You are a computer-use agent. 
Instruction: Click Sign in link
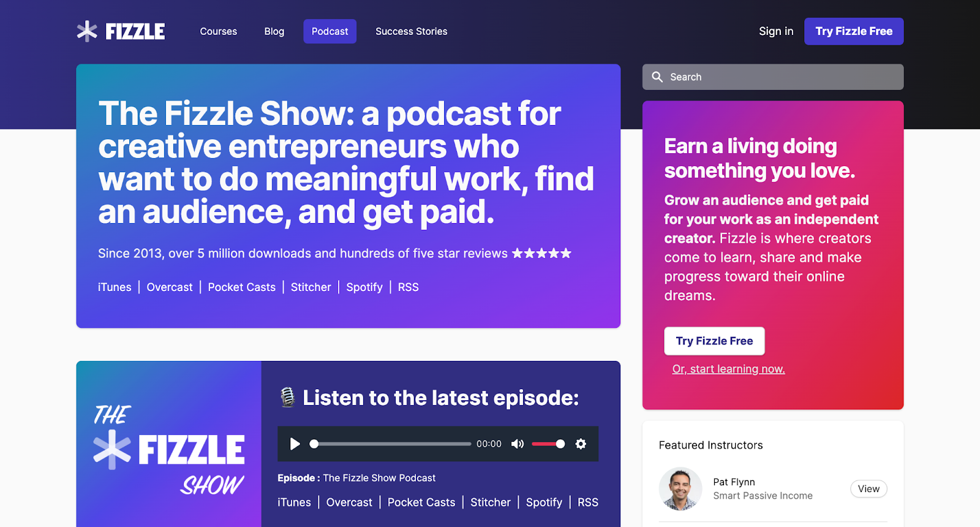tap(776, 31)
